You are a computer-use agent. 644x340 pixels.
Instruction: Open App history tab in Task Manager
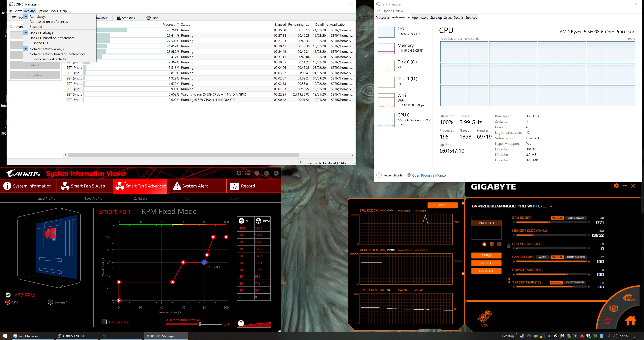[x=420, y=17]
